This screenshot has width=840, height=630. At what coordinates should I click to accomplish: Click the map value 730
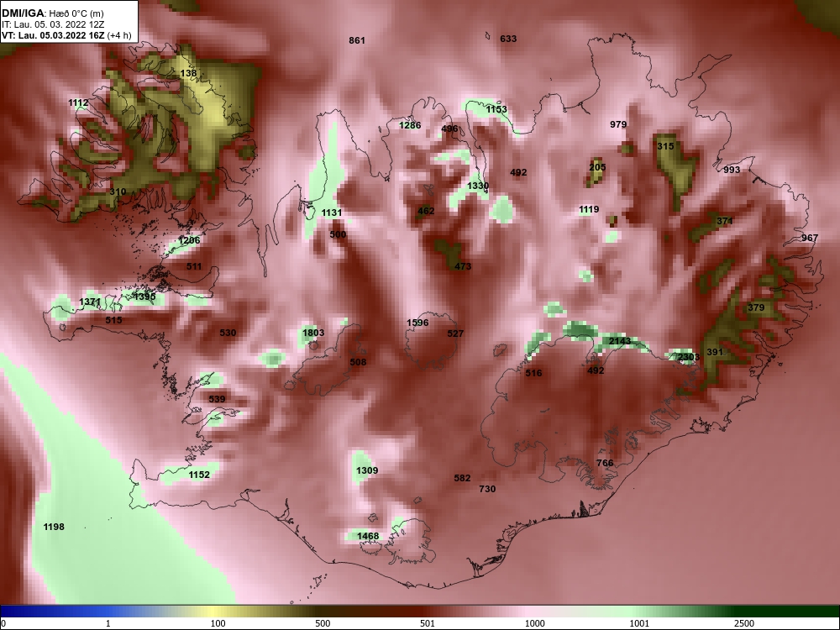[487, 489]
